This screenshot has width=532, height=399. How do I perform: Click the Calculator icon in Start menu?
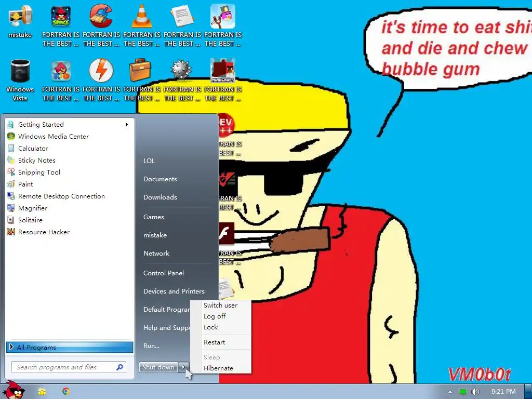click(11, 148)
